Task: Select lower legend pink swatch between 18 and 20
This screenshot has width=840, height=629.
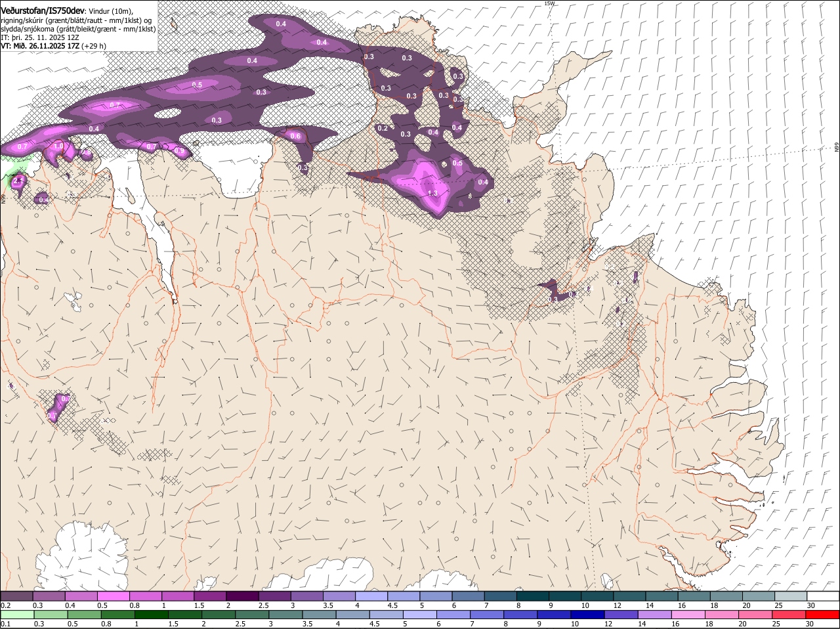Action: (x=723, y=615)
